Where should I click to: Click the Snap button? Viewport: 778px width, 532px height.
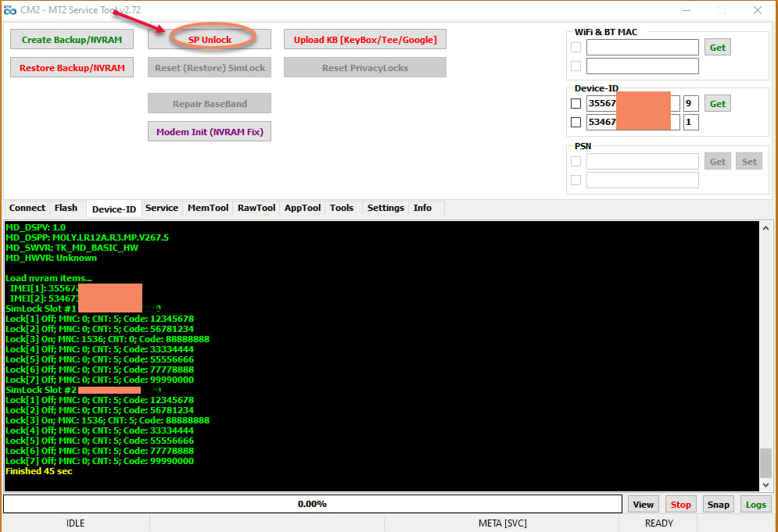click(x=719, y=504)
